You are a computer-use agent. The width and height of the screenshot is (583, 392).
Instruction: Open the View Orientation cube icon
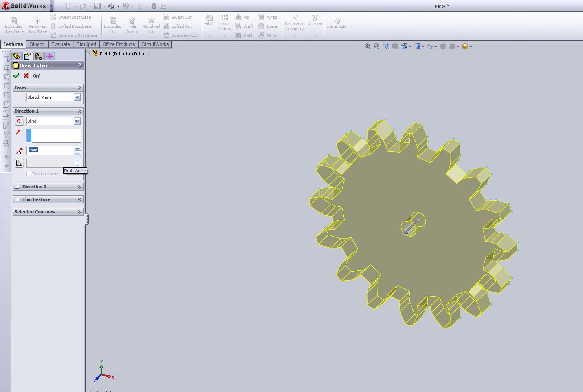(x=404, y=46)
